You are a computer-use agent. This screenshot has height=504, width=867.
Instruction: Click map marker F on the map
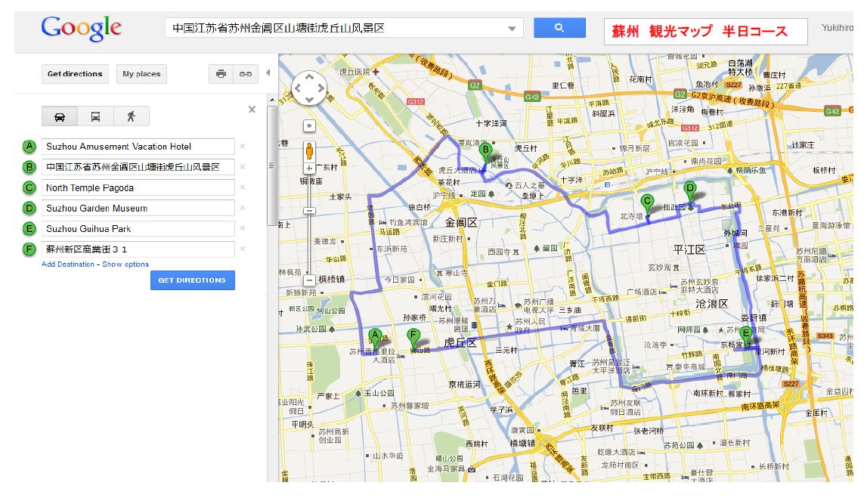413,339
